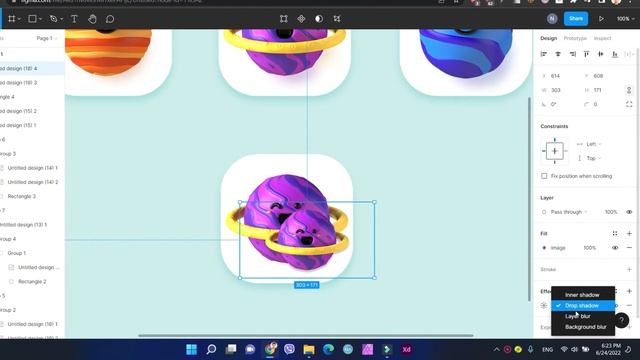Image resolution: width=640 pixels, height=360 pixels.
Task: Click the Edit object toolbar icon
Action: tap(284, 19)
